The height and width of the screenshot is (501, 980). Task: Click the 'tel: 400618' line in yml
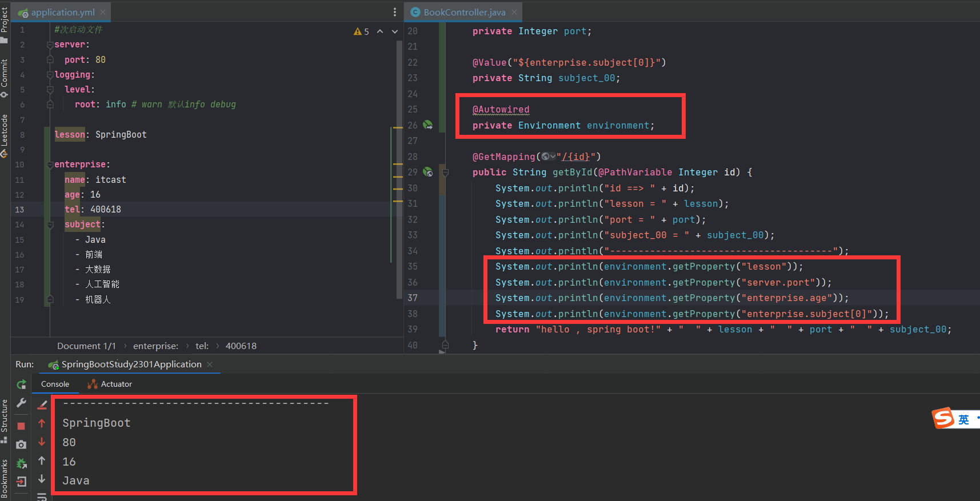[93, 210]
